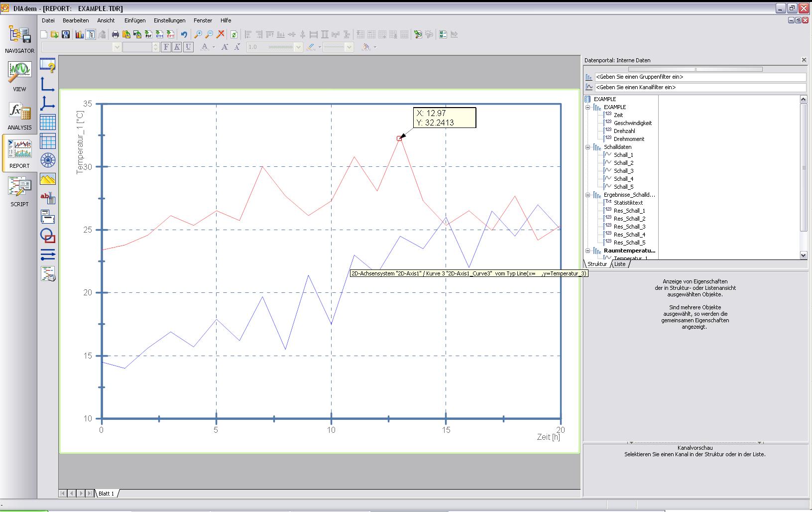Open the Blatt 1 sheet tab
The image size is (812, 512).
[106, 494]
